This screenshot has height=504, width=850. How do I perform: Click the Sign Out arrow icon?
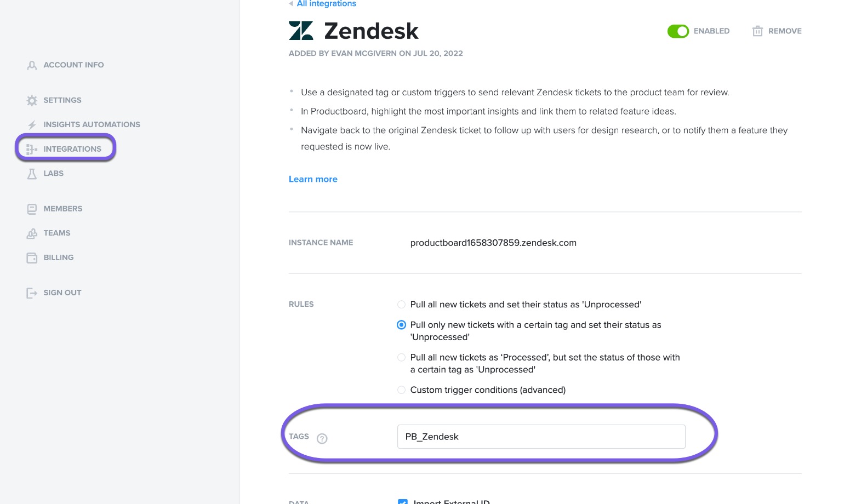click(x=32, y=293)
